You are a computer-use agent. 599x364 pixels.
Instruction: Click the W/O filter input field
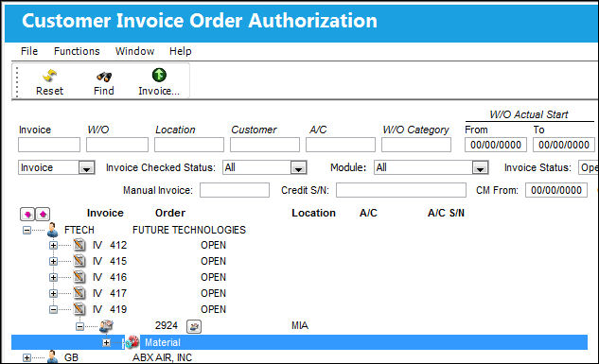tap(117, 145)
